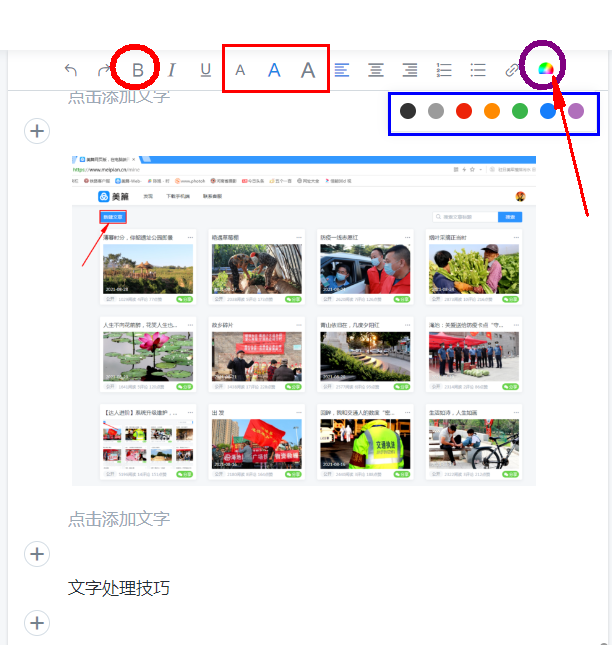
Task: Click the plus button above the image
Action: (37, 131)
